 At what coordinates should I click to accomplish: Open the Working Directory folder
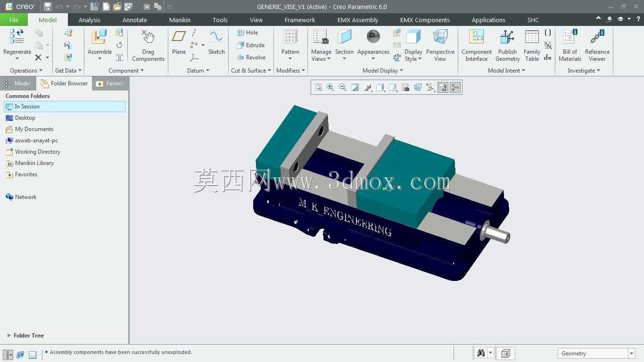pos(33,152)
